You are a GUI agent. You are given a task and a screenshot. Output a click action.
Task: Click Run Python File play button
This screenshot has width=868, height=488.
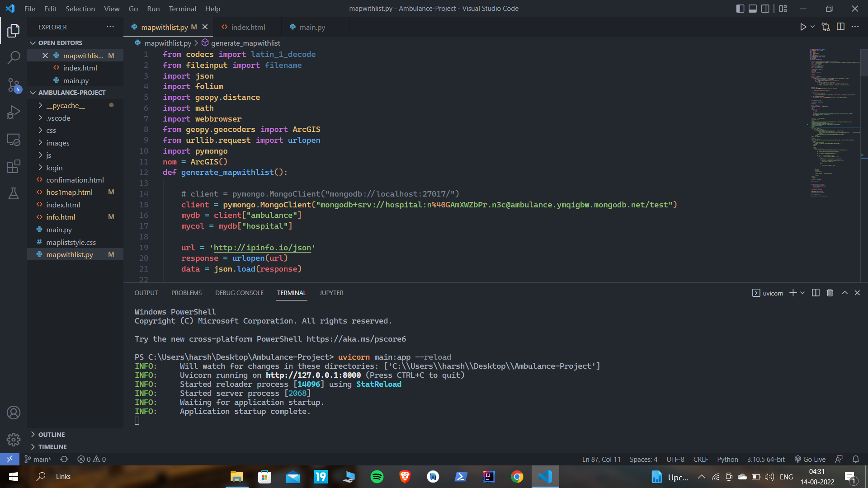click(x=803, y=27)
